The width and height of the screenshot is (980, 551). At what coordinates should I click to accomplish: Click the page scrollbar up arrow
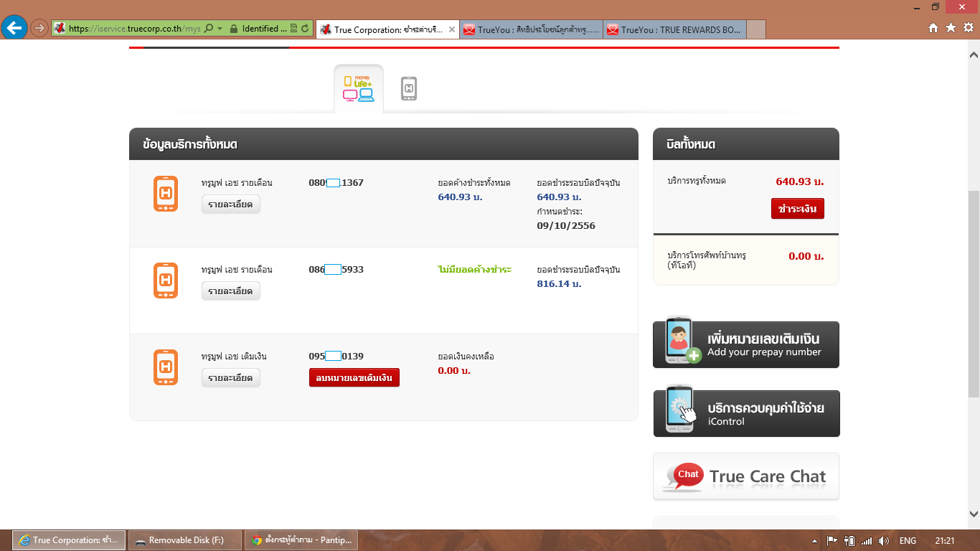pos(974,55)
